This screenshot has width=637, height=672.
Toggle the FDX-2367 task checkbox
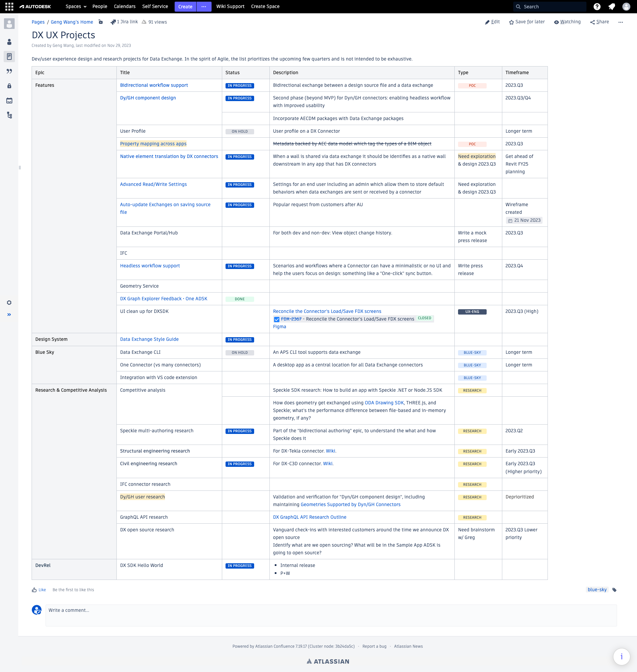(277, 319)
